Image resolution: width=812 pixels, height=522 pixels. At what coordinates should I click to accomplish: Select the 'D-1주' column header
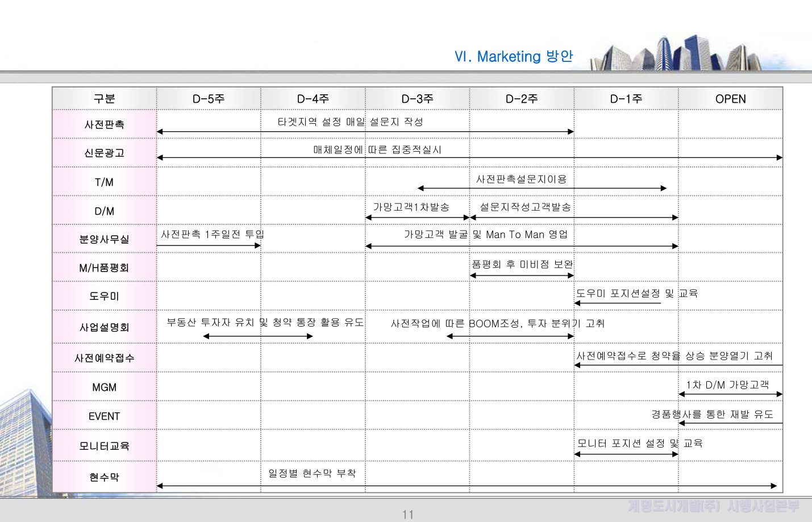626,99
